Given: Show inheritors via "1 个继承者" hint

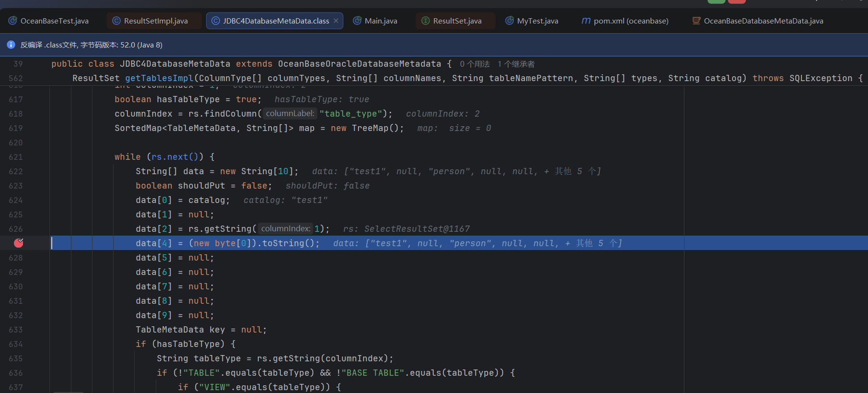Looking at the screenshot, I should [x=516, y=64].
